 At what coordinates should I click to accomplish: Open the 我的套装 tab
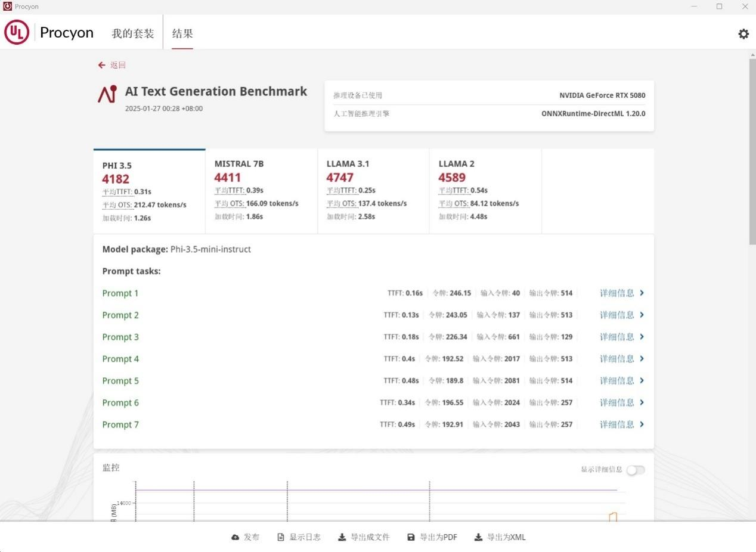(x=133, y=33)
